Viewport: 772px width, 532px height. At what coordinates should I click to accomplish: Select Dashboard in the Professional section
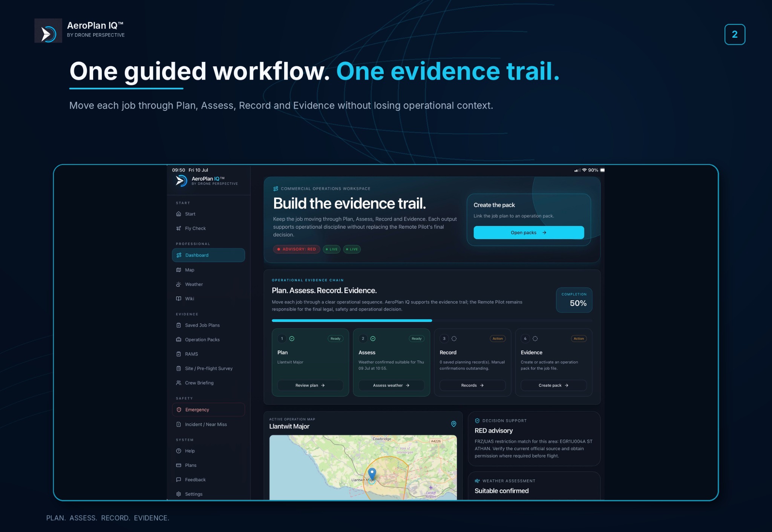tap(208, 255)
